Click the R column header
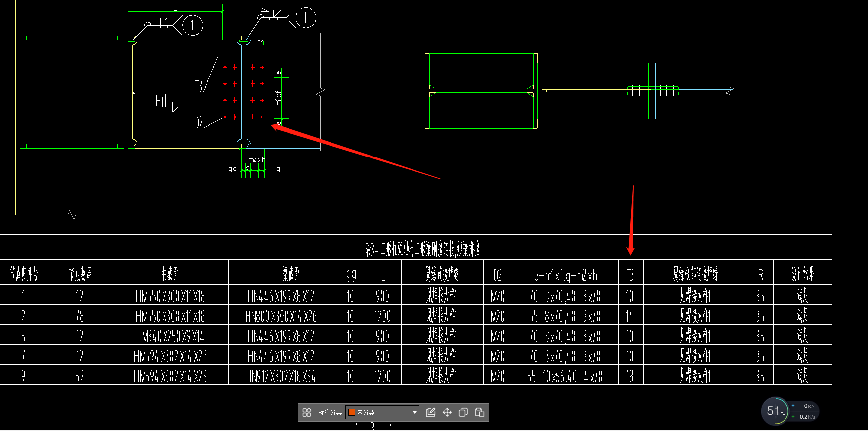Screen dimensions: 868x431 pos(761,275)
